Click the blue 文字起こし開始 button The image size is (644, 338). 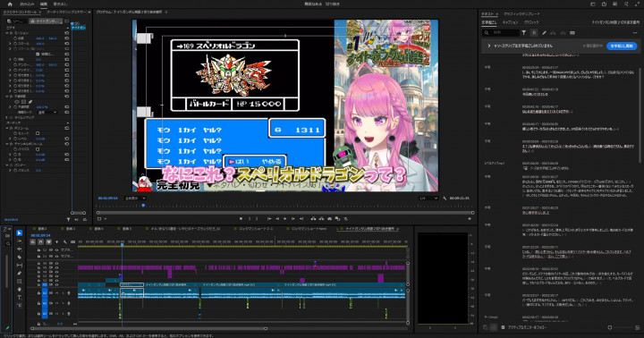click(x=622, y=46)
